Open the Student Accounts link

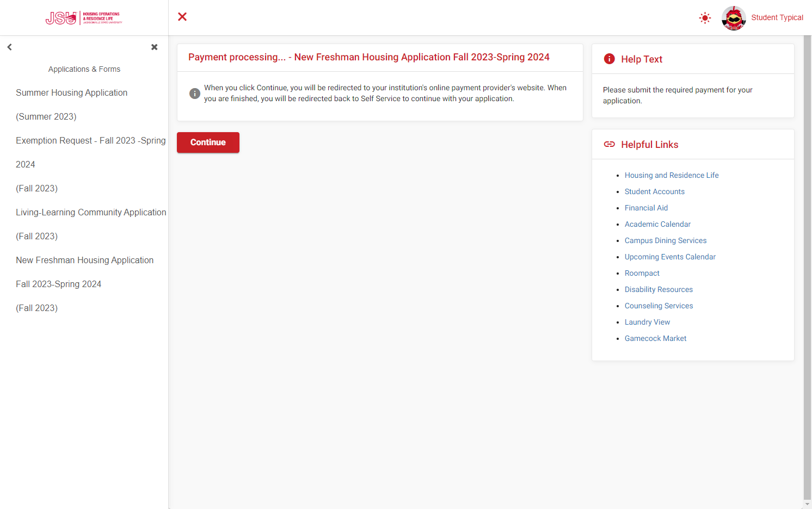(x=655, y=191)
